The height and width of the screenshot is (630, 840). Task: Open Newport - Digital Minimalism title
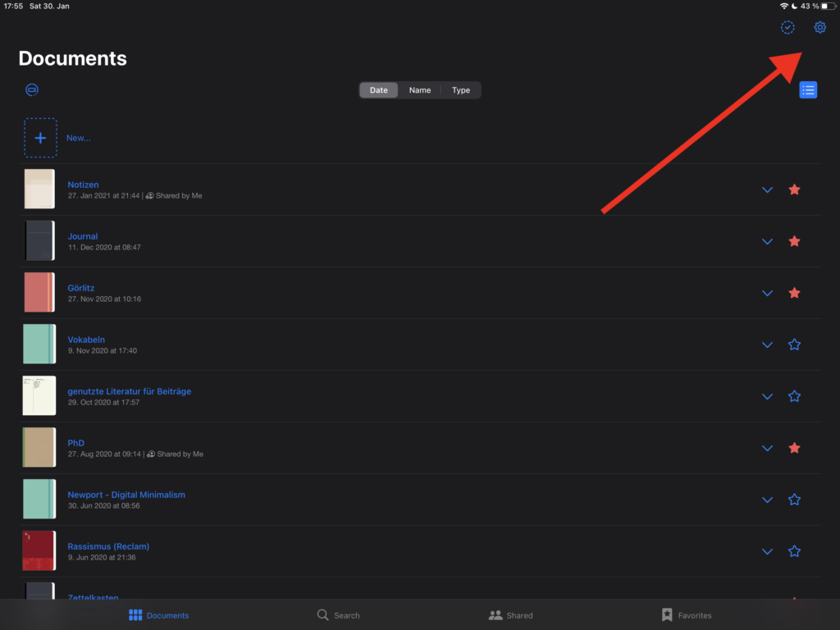coord(126,495)
